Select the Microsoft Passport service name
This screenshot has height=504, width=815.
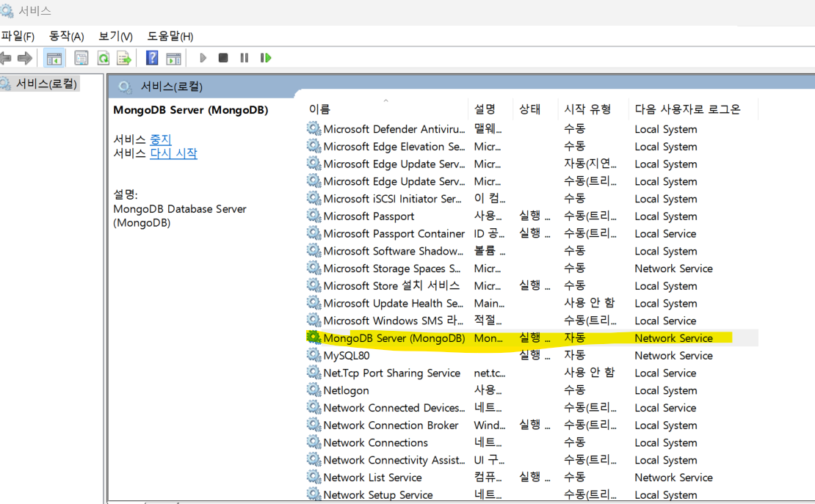pyautogui.click(x=369, y=216)
